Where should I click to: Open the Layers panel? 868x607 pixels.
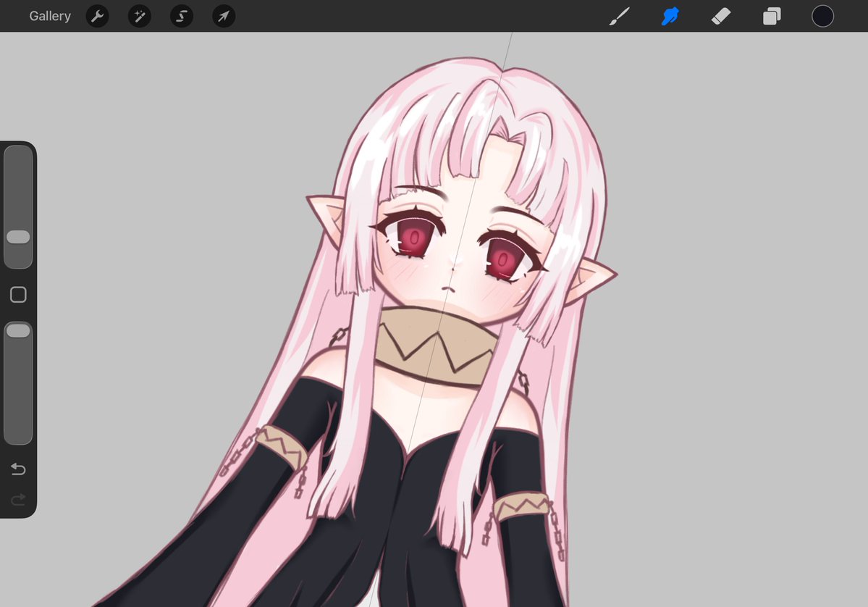772,16
